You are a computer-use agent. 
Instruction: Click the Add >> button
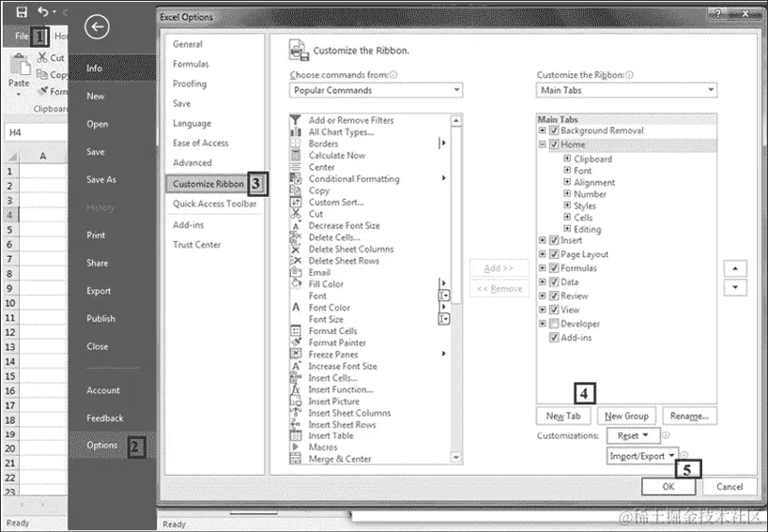[x=499, y=268]
